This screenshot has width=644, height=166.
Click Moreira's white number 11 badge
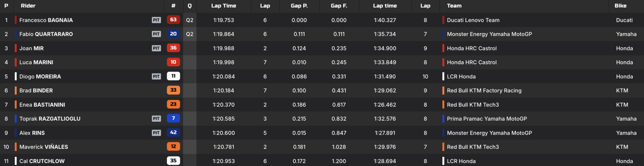tap(173, 76)
